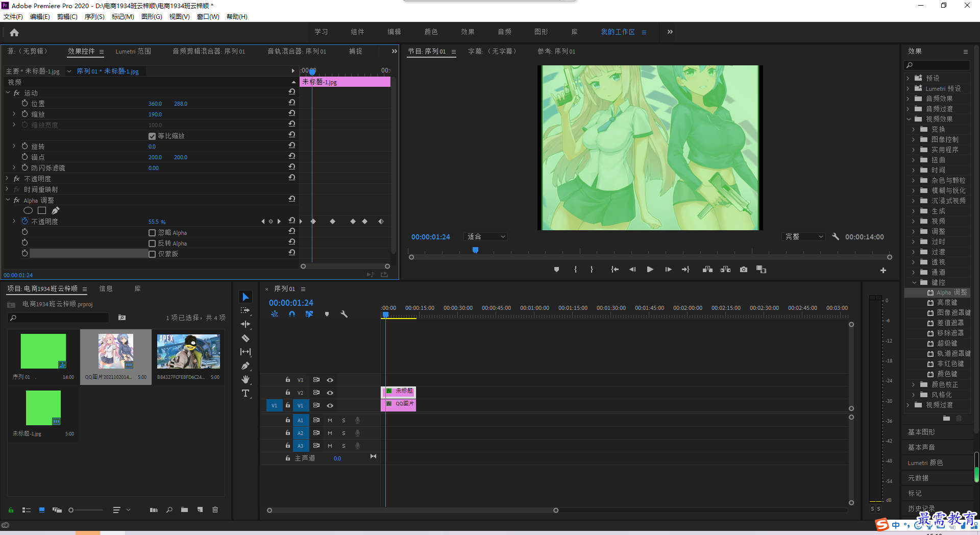Click Lift button in program monitor

click(707, 270)
